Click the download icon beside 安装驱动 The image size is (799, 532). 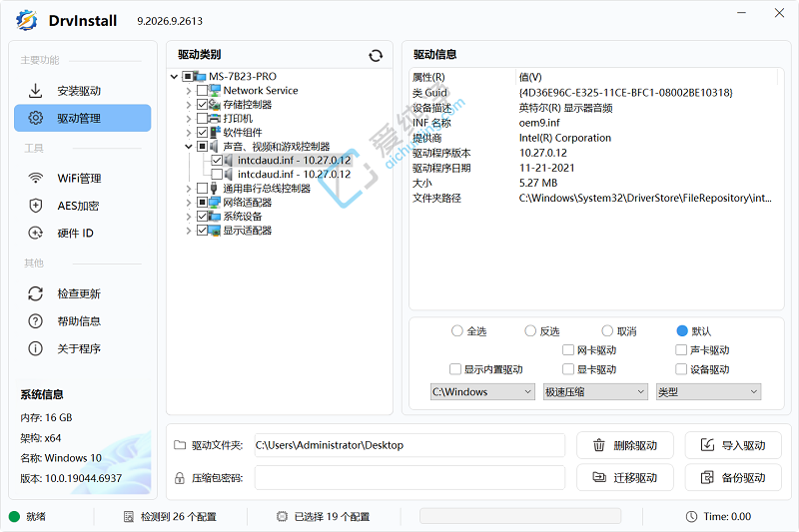[x=35, y=91]
